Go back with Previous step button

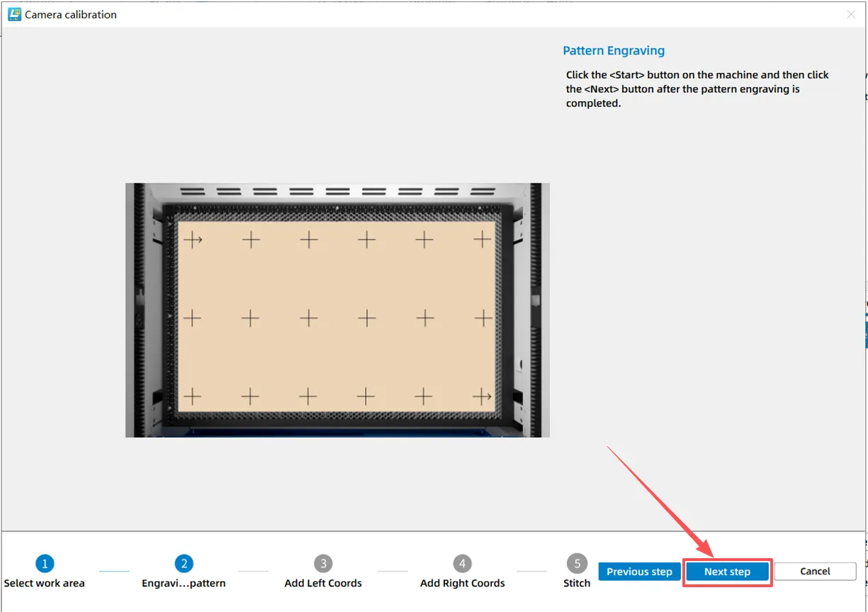tap(639, 572)
